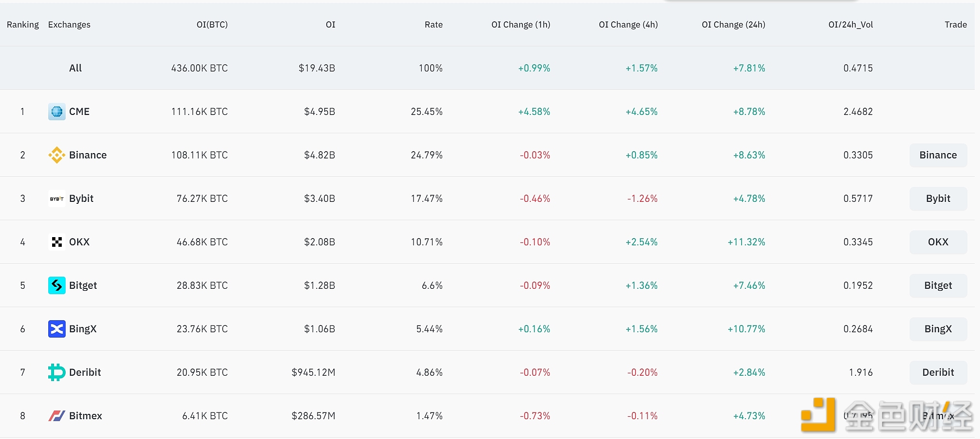This screenshot has width=980, height=439.
Task: Select the BingX exchange name
Action: point(83,329)
